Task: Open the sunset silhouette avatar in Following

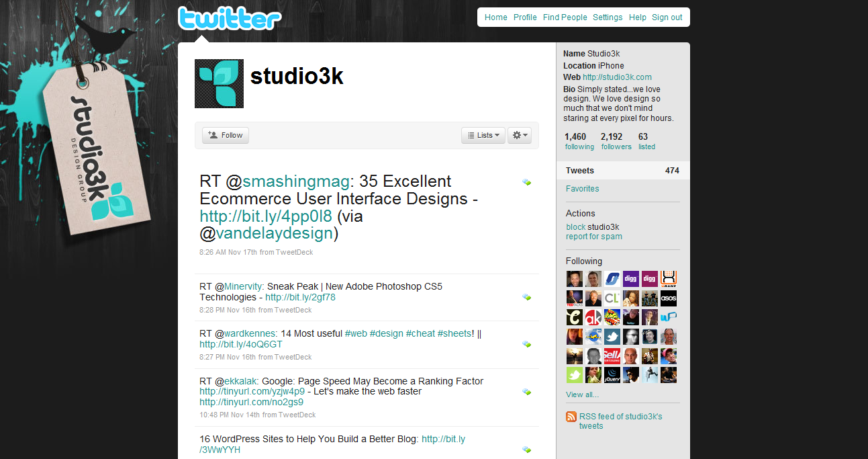Action: 575,356
